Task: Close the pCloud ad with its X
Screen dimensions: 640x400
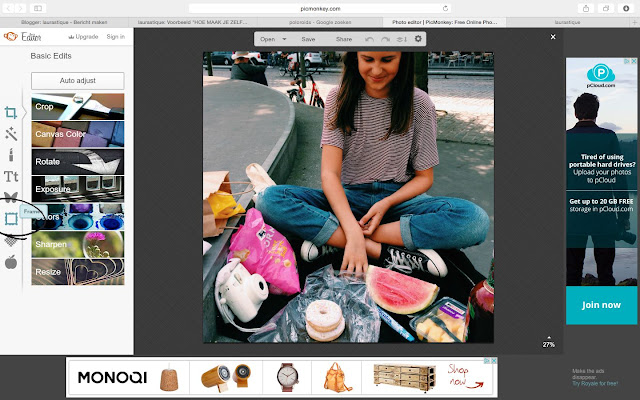Action: (x=634, y=61)
